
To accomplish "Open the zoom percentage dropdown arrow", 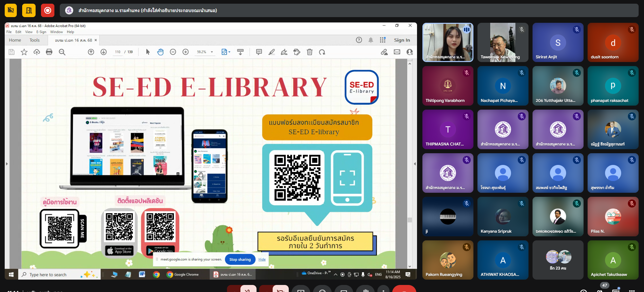I will (212, 52).
